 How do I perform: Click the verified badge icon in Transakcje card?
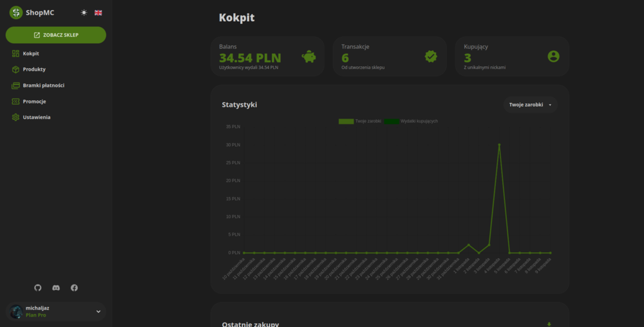(431, 57)
